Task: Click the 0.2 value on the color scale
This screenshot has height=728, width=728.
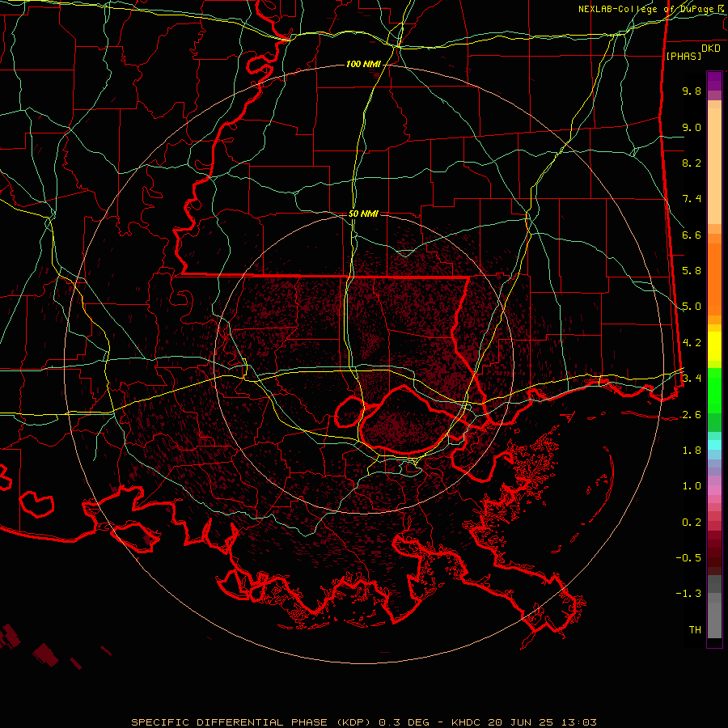Action: click(692, 522)
